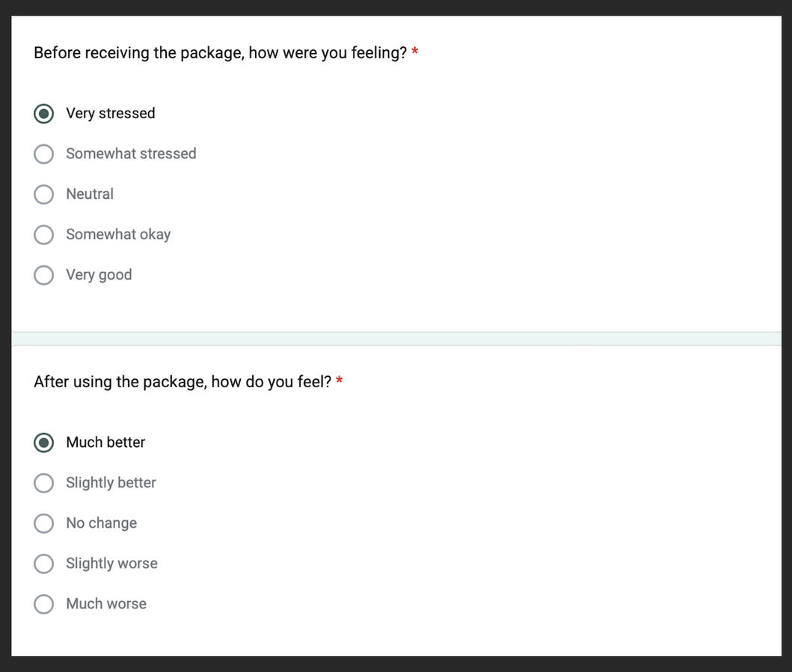This screenshot has width=792, height=672.
Task: Click the 'After using the package' question title
Action: (x=182, y=382)
